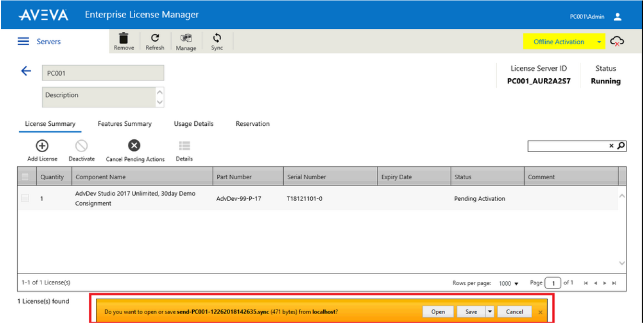Open the Offline Activation dropdown
The height and width of the screenshot is (327, 644).
point(599,42)
